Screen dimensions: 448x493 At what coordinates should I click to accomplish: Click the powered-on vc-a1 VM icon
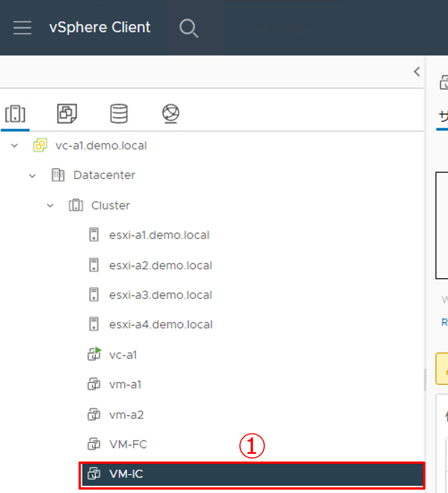[94, 354]
